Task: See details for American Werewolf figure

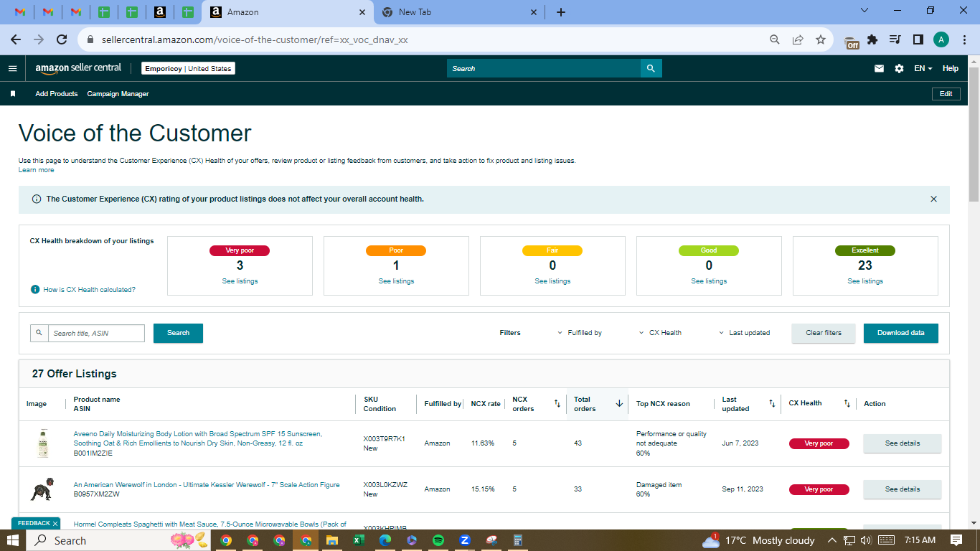Action: 903,489
